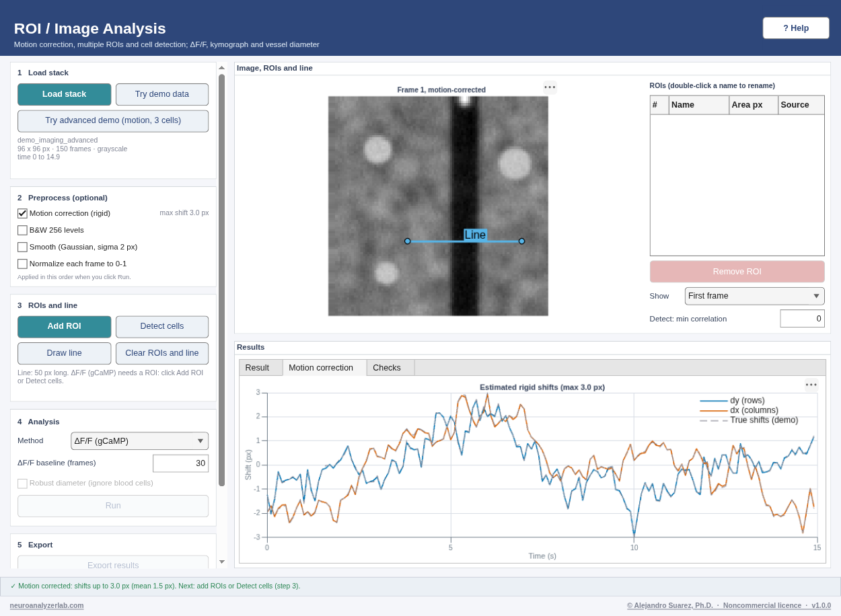The image size is (841, 616).
Task: Click the Add ROI button
Action: [x=65, y=327]
